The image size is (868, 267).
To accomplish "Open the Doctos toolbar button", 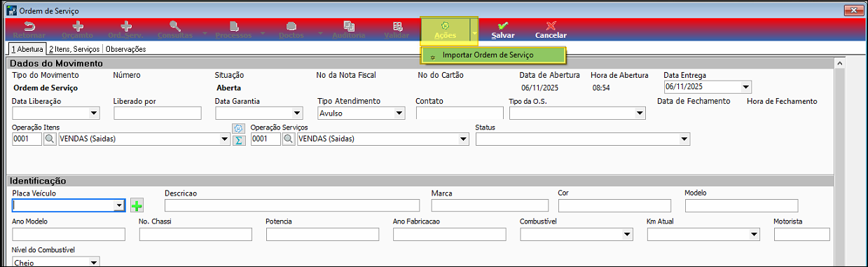I will pyautogui.click(x=291, y=29).
